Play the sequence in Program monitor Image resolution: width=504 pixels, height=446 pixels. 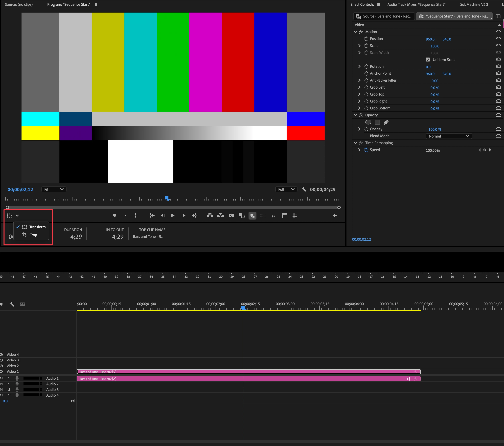point(173,216)
